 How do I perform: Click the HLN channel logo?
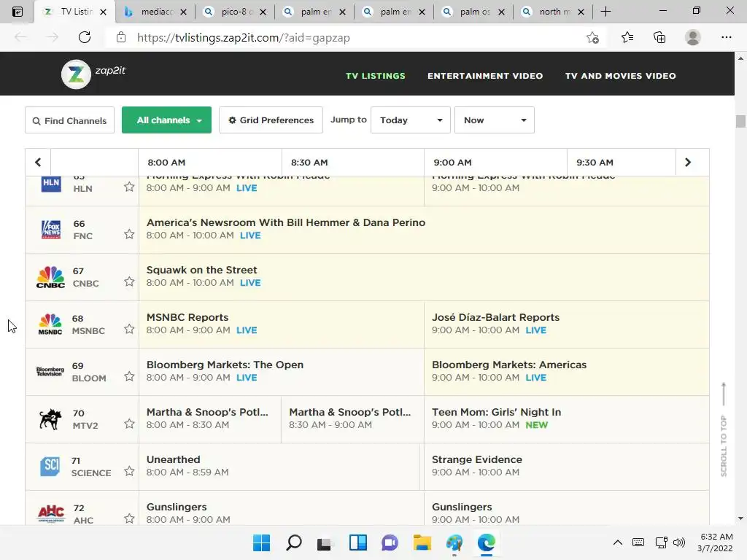coord(51,184)
